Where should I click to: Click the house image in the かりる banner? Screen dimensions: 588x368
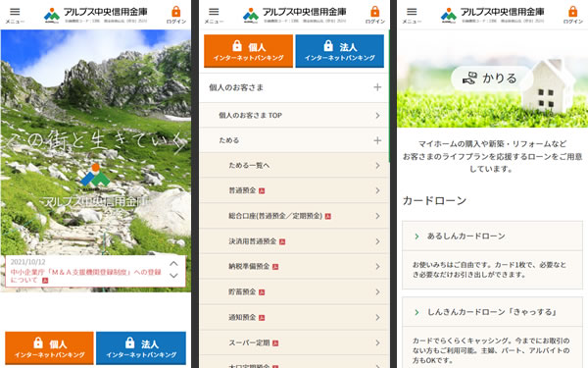tap(548, 86)
